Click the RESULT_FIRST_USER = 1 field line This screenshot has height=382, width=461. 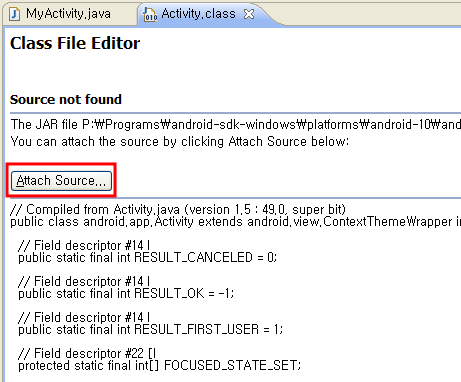click(x=150, y=330)
